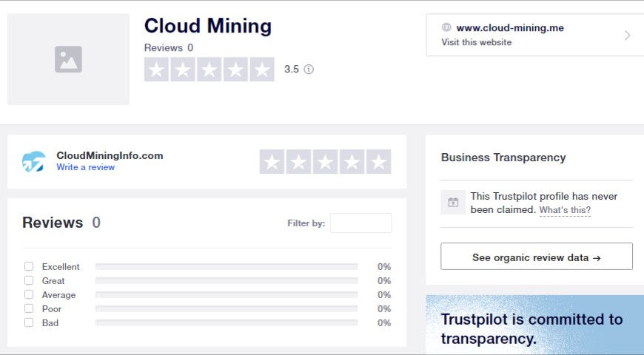
Task: Check the Great rating filter
Action: tap(29, 280)
